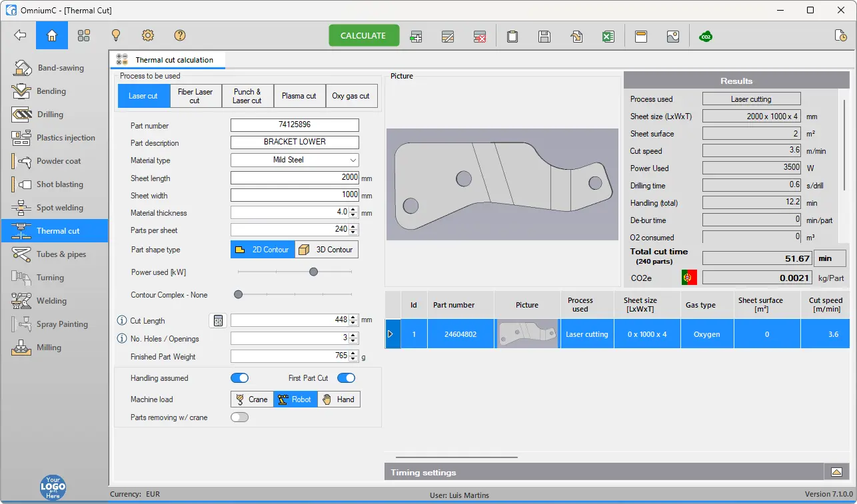Click the Home icon in toolbar

click(52, 35)
